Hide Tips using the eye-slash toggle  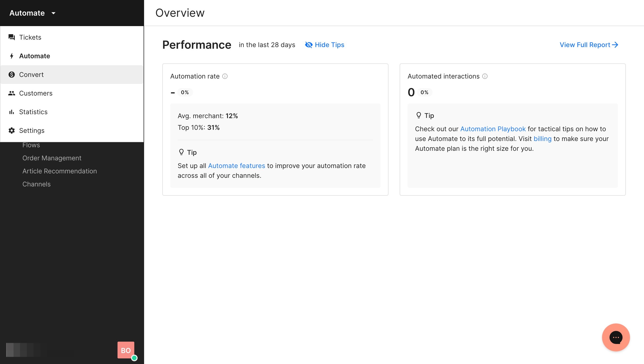309,45
